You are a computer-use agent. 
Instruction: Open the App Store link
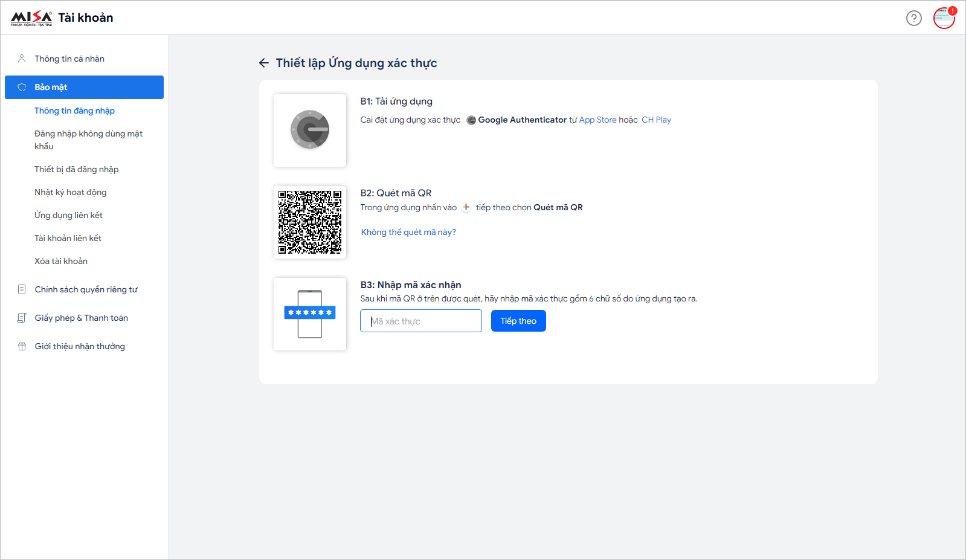point(597,120)
